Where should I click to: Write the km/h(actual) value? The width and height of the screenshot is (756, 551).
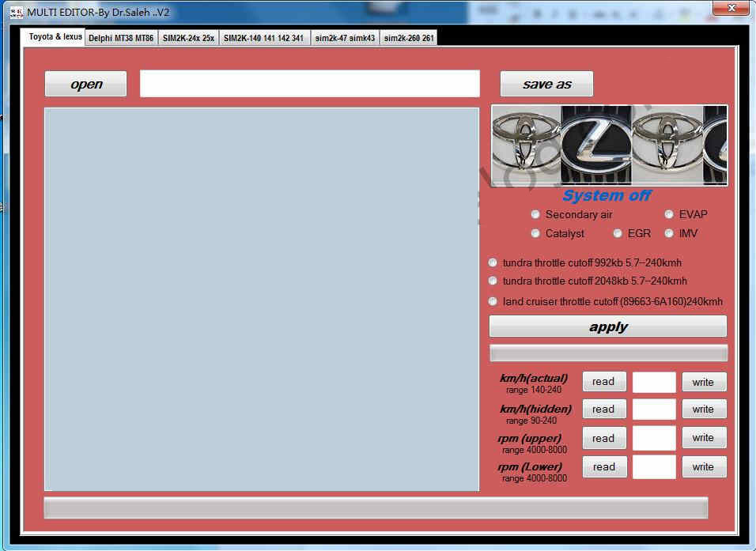coord(704,382)
